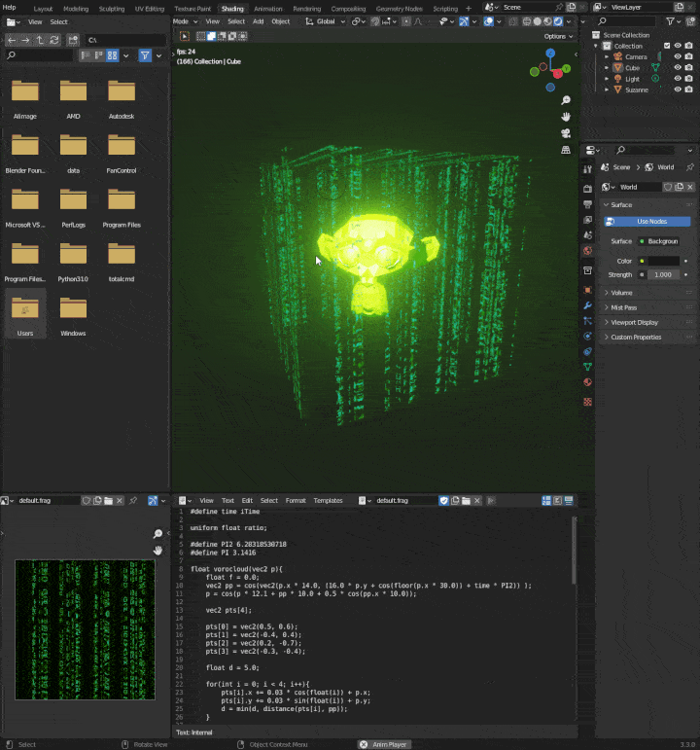Open the View Layer properties tab
The height and width of the screenshot is (750, 700).
pos(587,220)
